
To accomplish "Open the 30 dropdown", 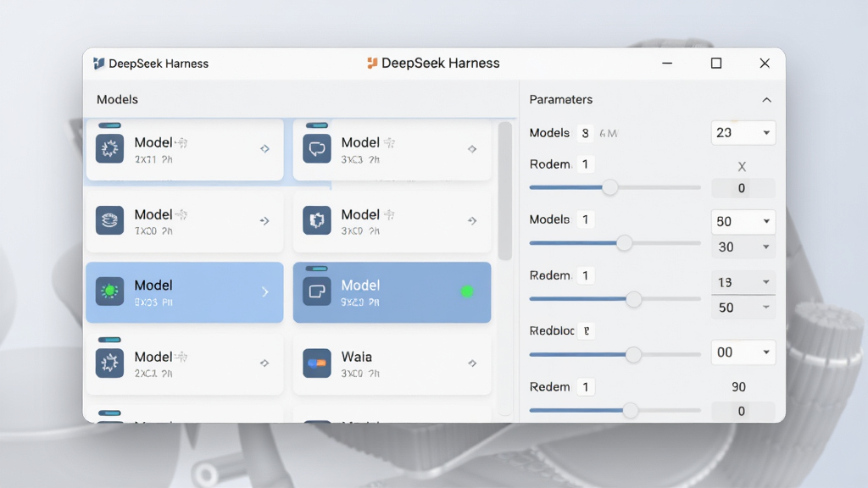I will pos(743,247).
